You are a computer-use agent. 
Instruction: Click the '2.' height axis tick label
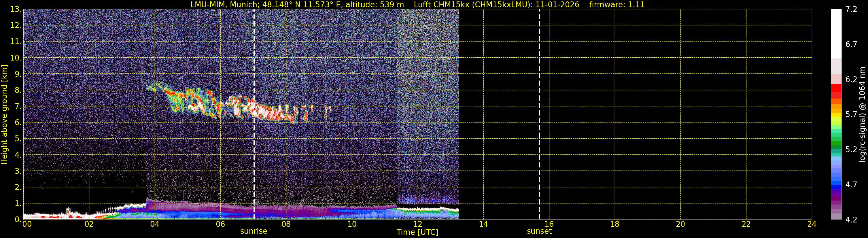pos(18,187)
